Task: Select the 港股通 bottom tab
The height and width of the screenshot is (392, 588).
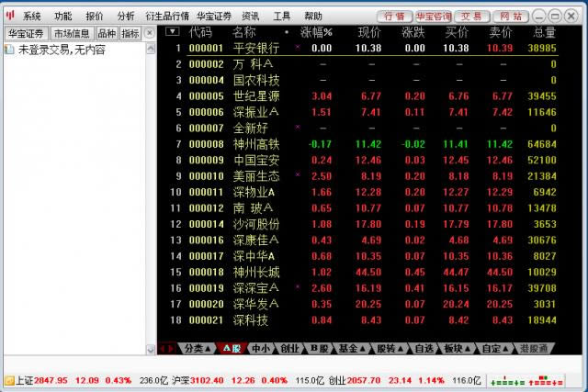Action: coord(534,349)
